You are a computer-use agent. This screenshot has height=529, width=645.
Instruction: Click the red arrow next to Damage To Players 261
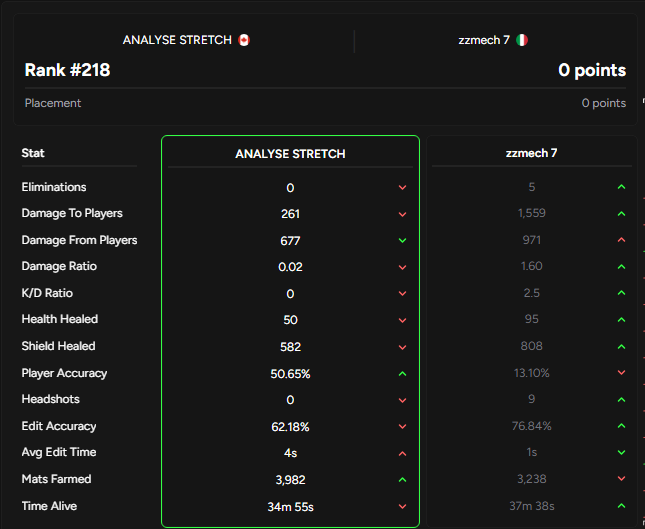[x=402, y=214]
